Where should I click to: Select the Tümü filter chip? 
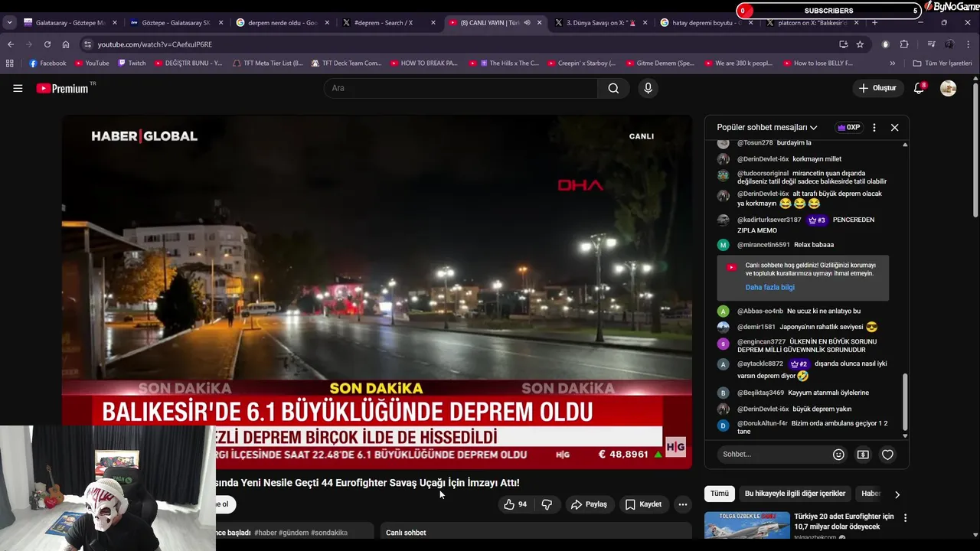720,494
